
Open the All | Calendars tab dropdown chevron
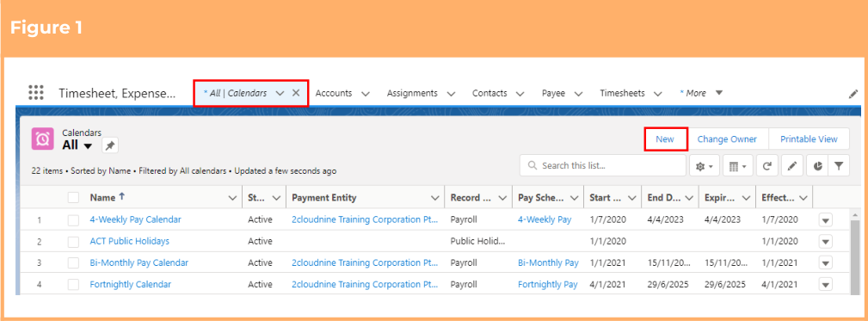(280, 94)
